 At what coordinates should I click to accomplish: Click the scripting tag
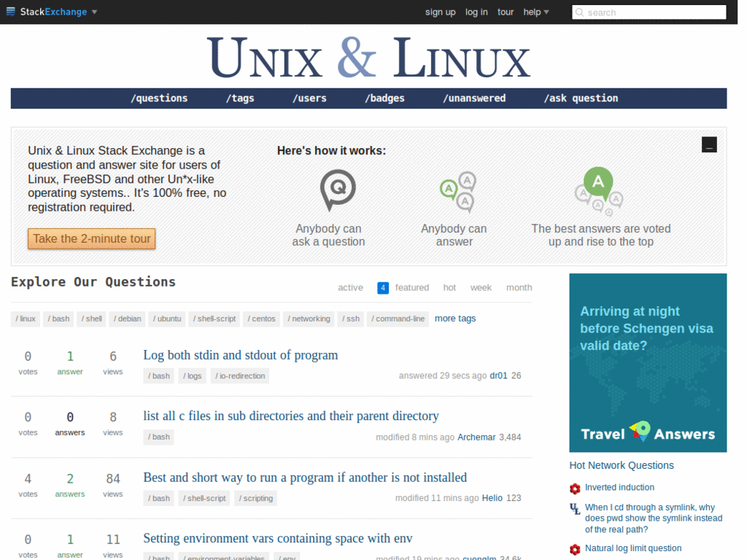coord(256,498)
